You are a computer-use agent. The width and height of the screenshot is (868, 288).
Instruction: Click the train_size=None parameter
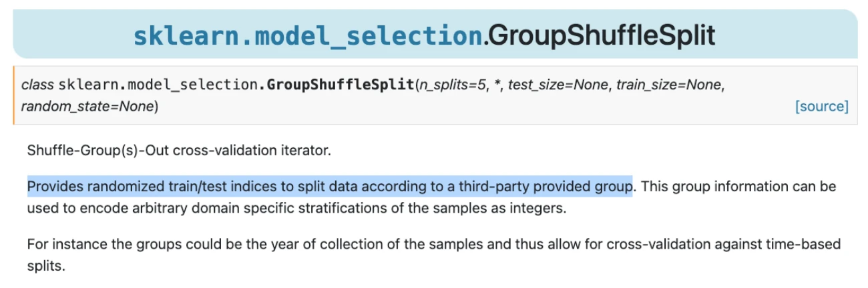(669, 85)
